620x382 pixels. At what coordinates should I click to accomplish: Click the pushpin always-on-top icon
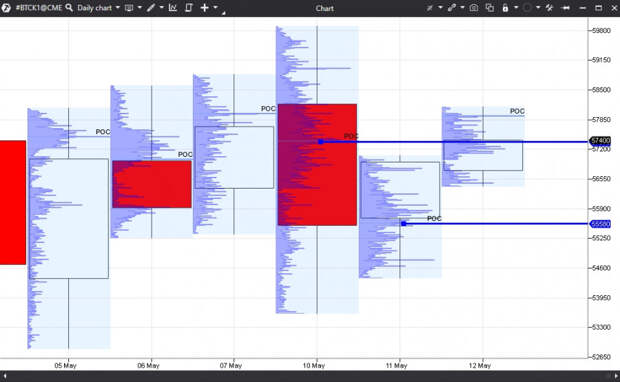click(566, 8)
